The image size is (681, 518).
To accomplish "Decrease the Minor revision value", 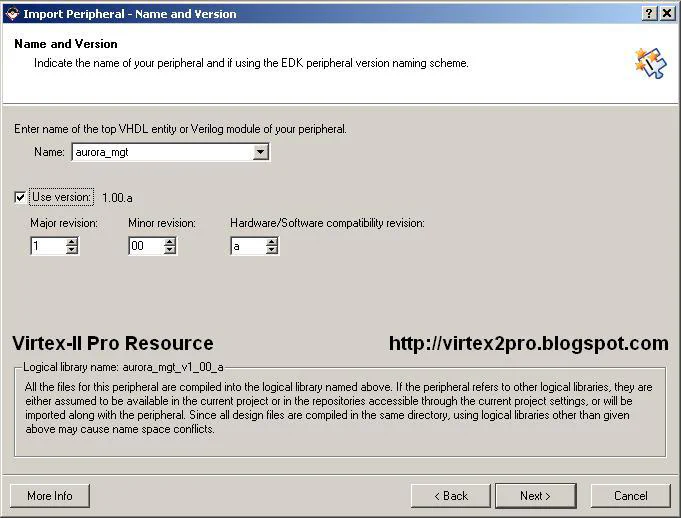I will coord(170,250).
